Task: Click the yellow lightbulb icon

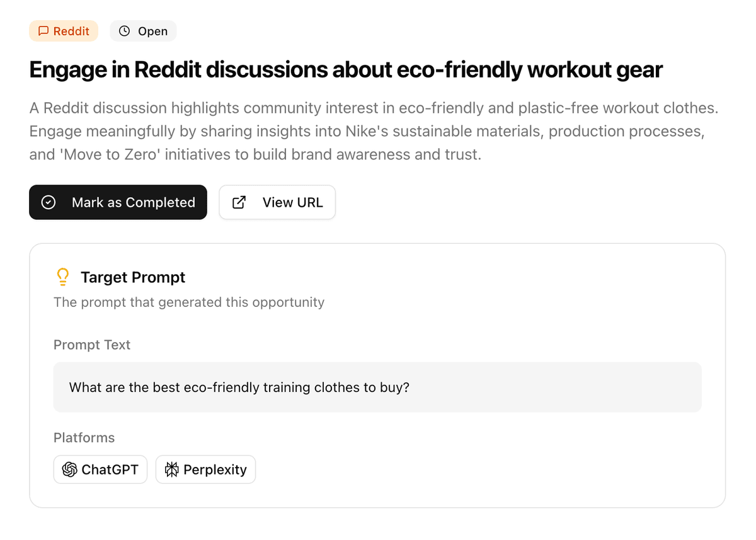Action: 62,277
